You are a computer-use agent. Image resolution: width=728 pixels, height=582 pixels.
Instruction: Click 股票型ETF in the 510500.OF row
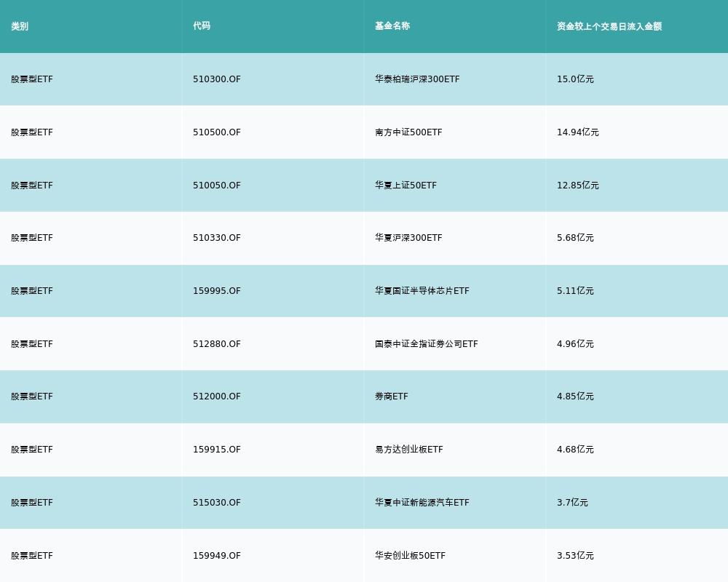[x=32, y=132]
